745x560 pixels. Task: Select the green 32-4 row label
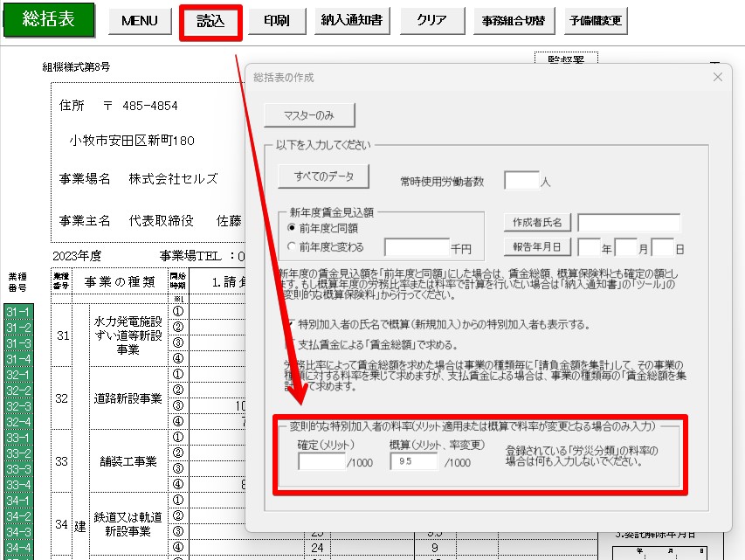pos(18,422)
